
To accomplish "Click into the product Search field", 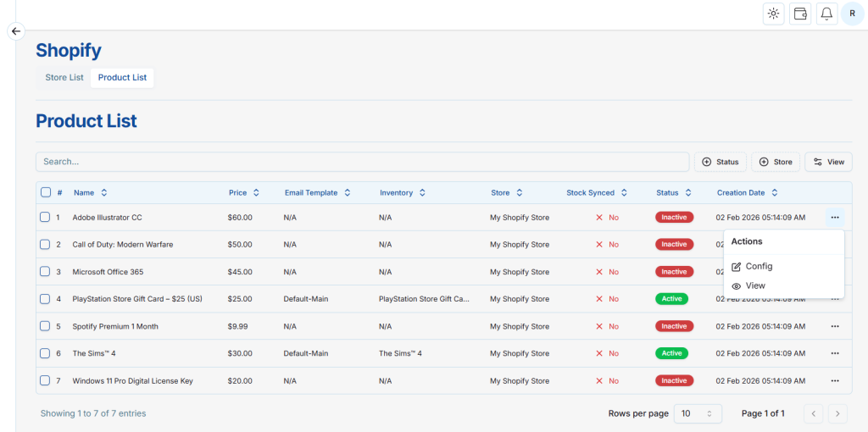I will coord(362,162).
